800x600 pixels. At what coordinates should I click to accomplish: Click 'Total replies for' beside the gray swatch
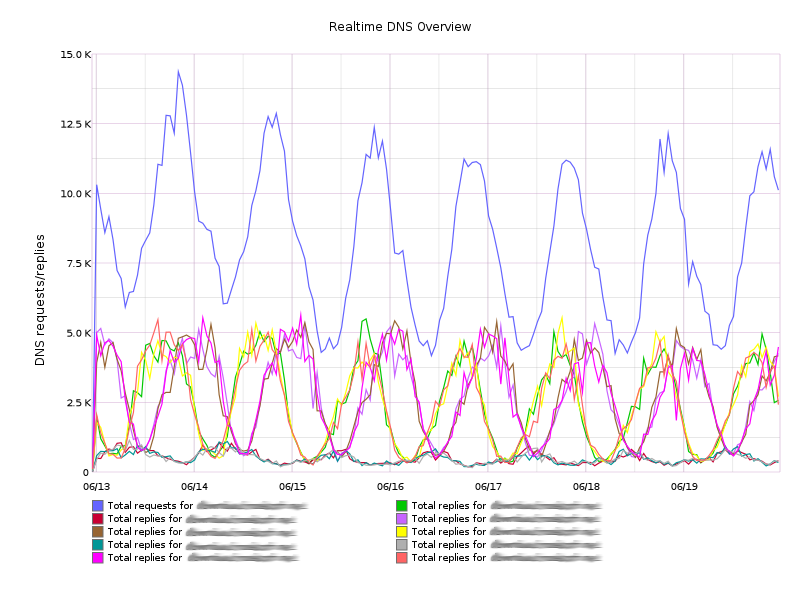448,545
